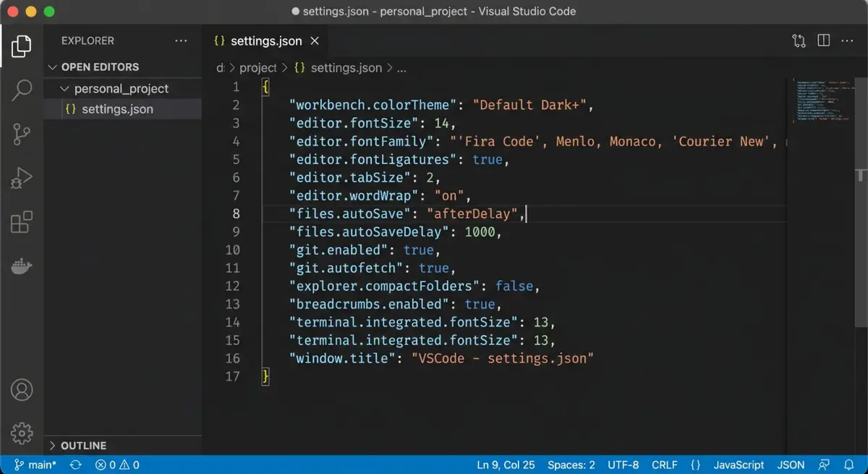Click the "editor.fontFamily" key

point(361,141)
